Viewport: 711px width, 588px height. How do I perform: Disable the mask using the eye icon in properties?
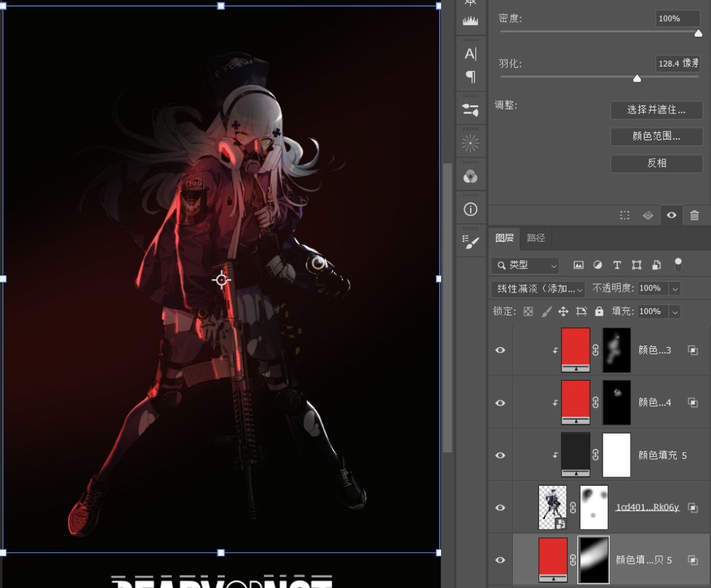(671, 215)
